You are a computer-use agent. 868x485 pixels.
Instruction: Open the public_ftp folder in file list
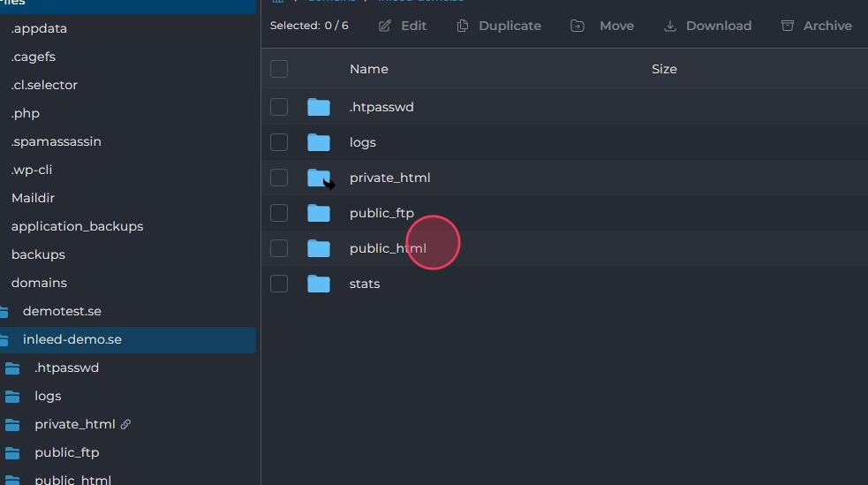tap(381, 213)
